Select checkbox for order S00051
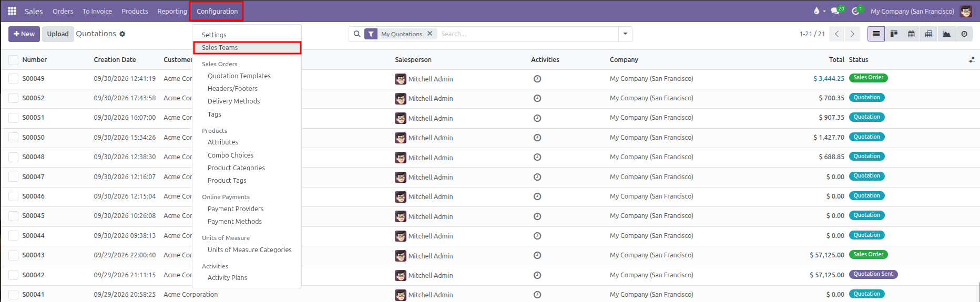Image resolution: width=980 pixels, height=302 pixels. point(13,118)
